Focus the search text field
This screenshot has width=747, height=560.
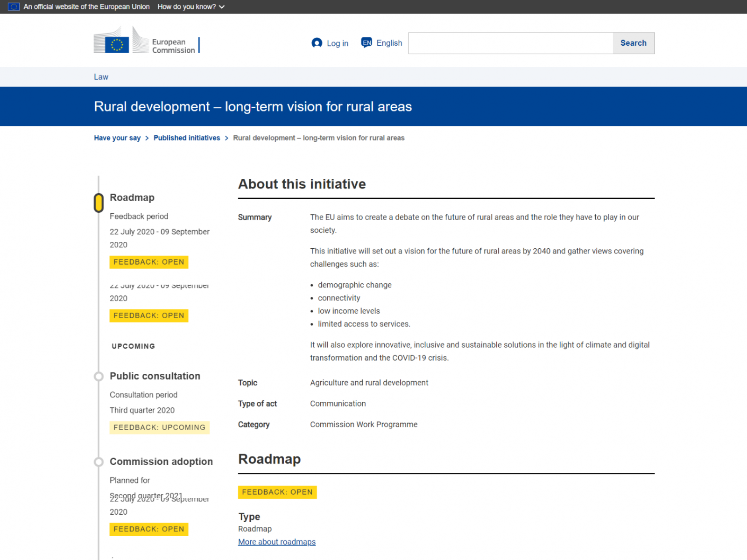[x=510, y=43]
